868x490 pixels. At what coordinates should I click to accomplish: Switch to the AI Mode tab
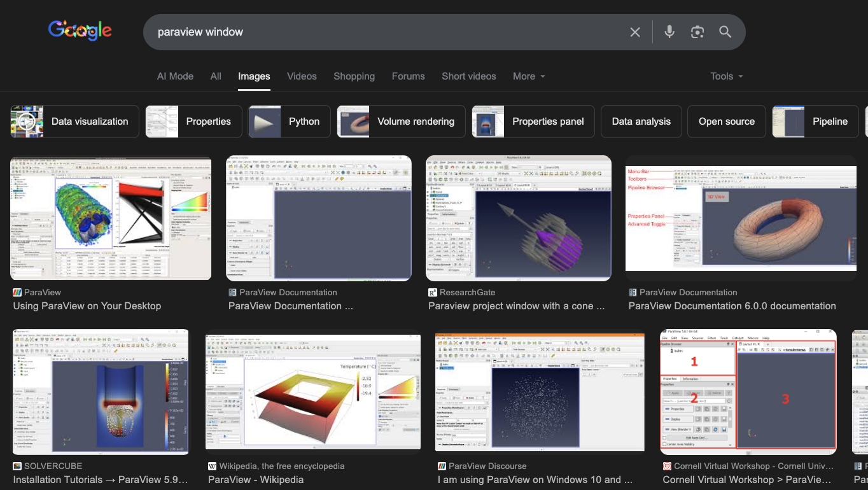tap(175, 76)
